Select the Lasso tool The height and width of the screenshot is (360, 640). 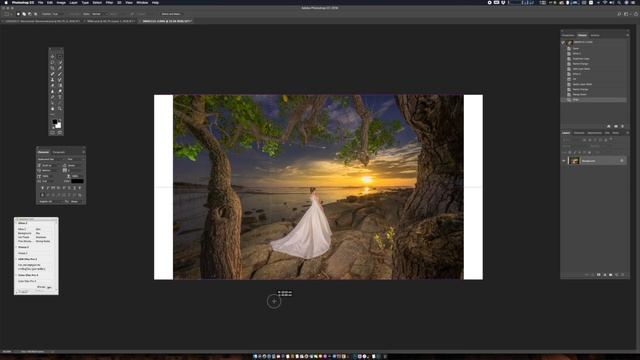[x=52, y=62]
